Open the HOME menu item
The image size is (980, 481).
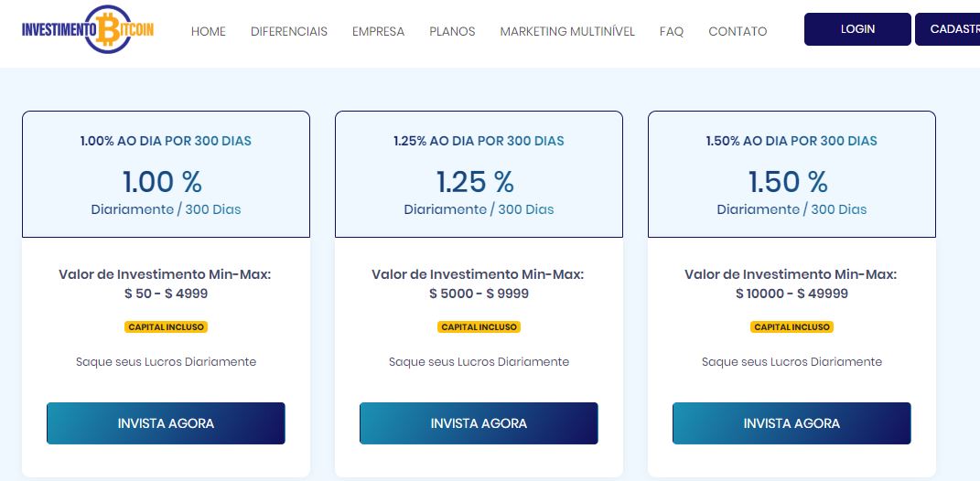click(208, 31)
